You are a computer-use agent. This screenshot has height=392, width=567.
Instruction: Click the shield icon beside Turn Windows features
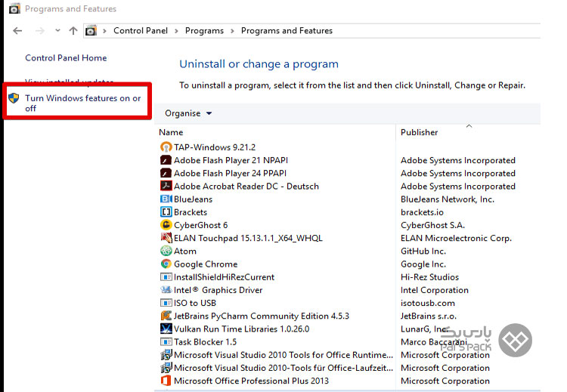pyautogui.click(x=14, y=98)
